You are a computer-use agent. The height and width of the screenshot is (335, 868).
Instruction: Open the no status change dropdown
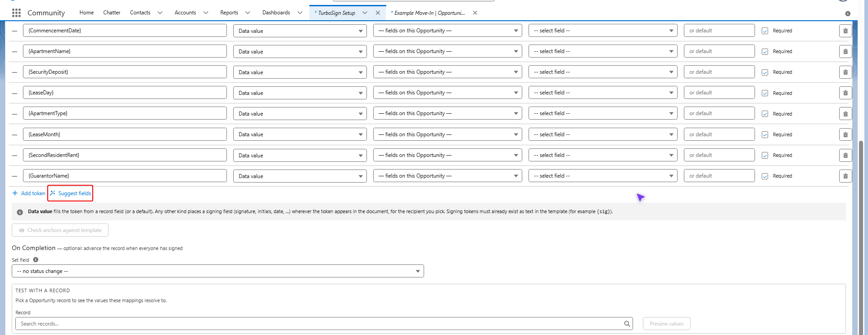218,271
